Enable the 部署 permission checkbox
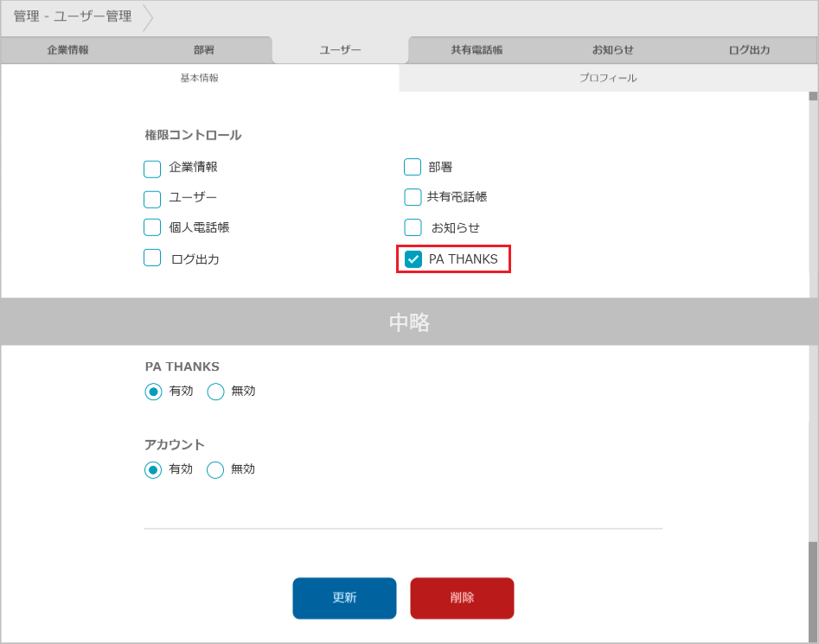This screenshot has height=644, width=819. point(413,167)
